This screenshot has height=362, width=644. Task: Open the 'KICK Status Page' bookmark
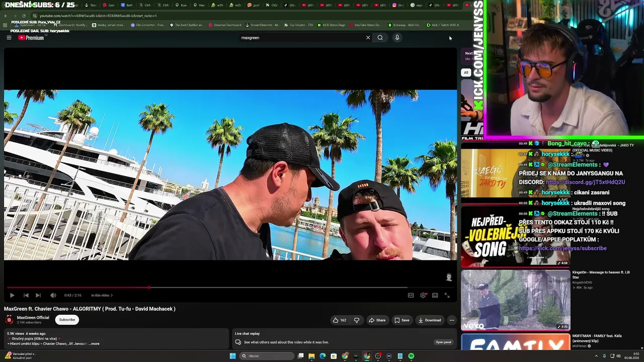(x=331, y=25)
